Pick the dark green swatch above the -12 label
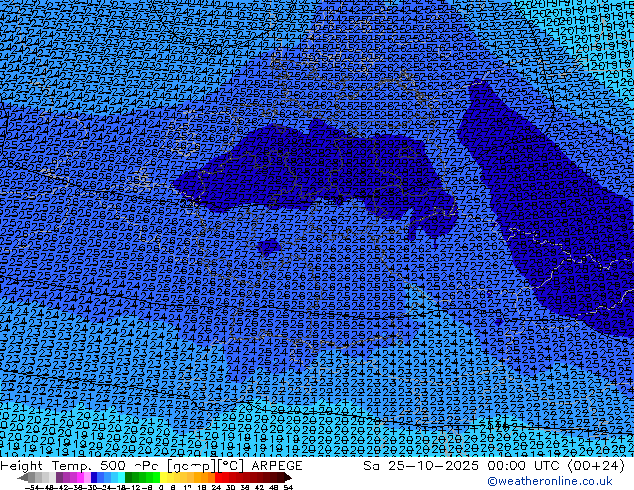The image size is (634, 490). click(x=129, y=478)
